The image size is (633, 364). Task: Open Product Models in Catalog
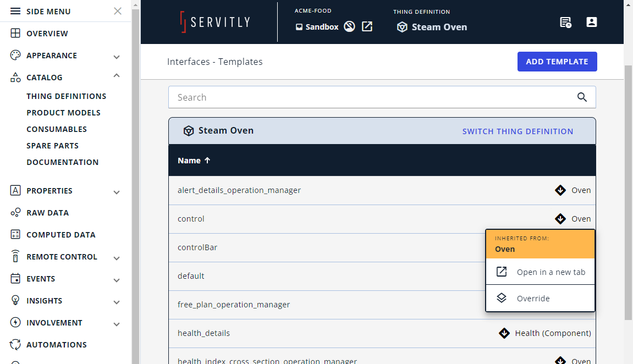(63, 113)
